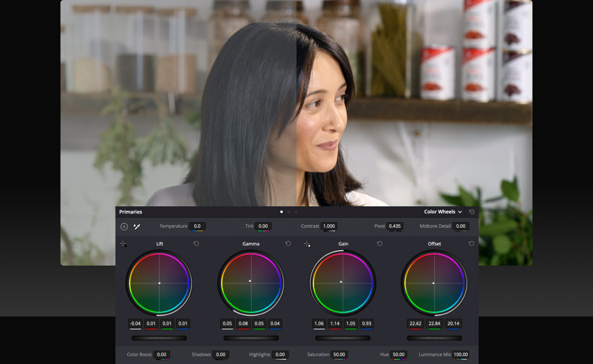Edit the Midtone Detail value

[460, 226]
